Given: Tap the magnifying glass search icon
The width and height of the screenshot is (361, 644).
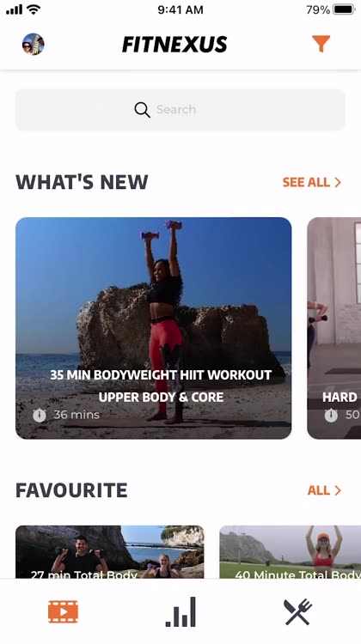Looking at the screenshot, I should 142,110.
